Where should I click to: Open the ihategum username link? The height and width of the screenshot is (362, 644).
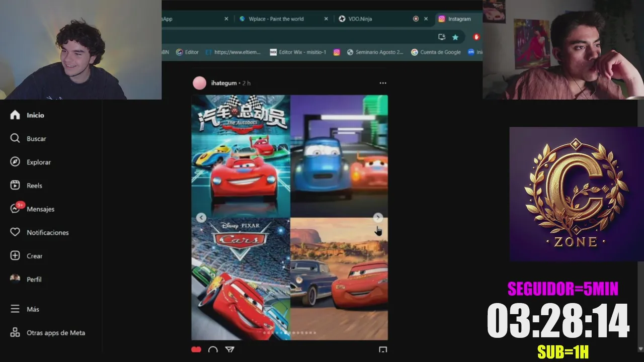(x=224, y=83)
